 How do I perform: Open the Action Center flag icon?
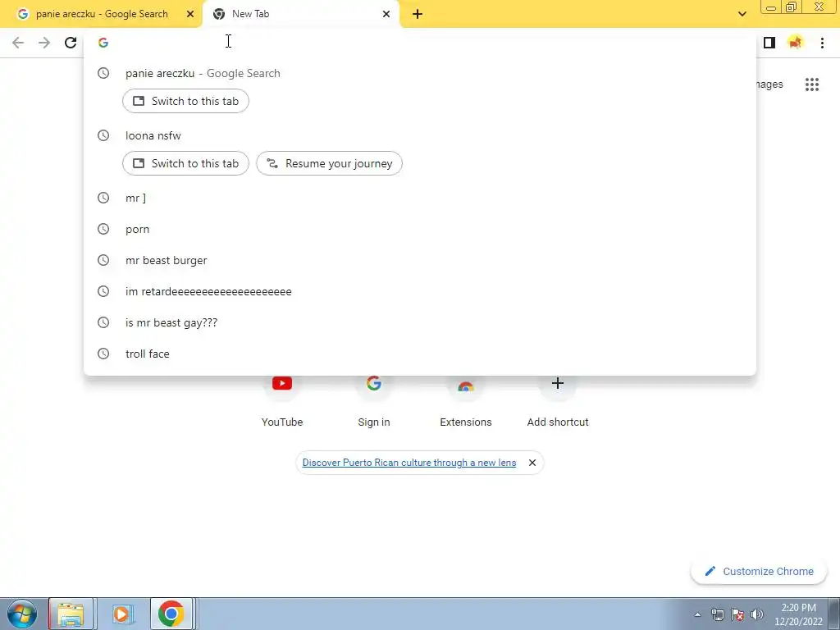tap(737, 614)
